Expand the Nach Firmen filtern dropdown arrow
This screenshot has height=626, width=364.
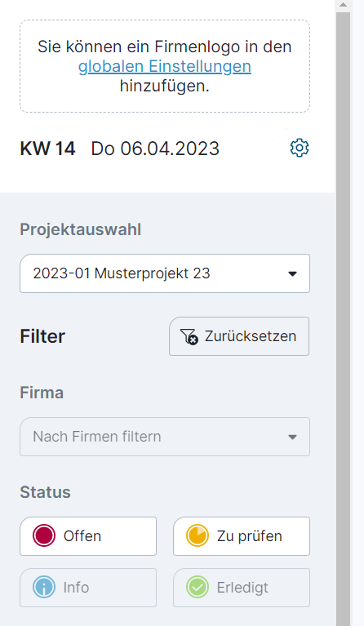292,437
